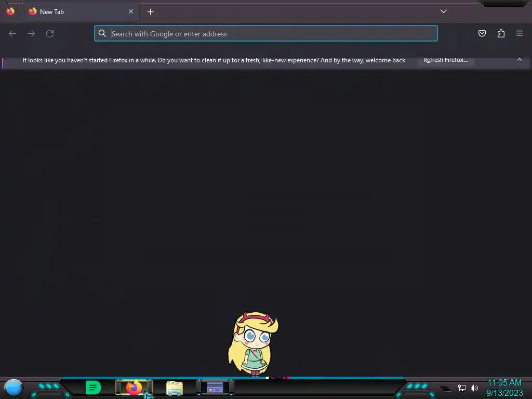Reload the current page
The height and width of the screenshot is (399, 532).
point(50,34)
